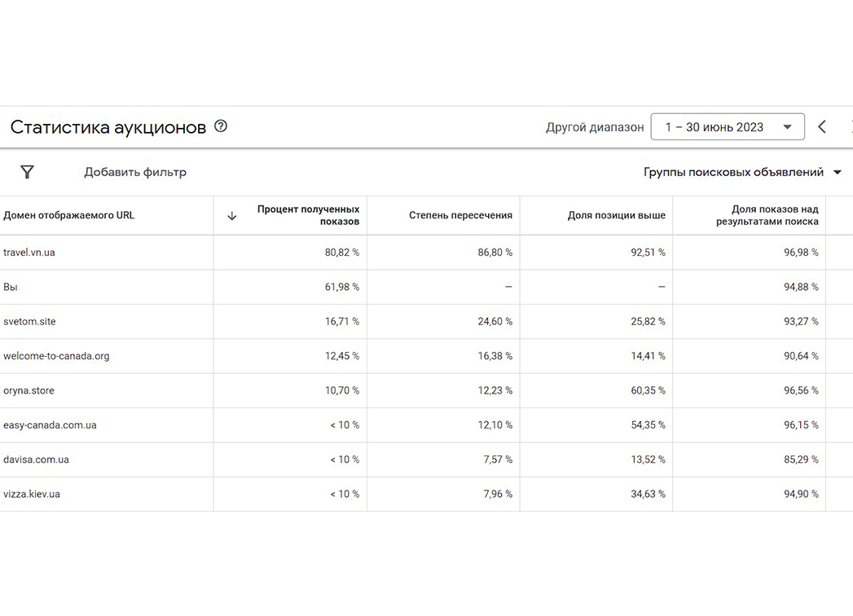The width and height of the screenshot is (853, 616).
Task: Sort by Доля показов над результатами поиска
Action: point(767,215)
